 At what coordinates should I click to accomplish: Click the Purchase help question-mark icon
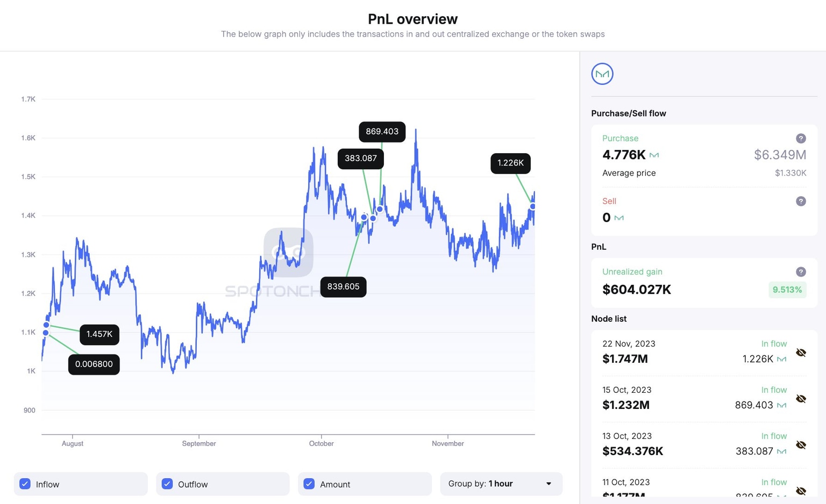(801, 138)
